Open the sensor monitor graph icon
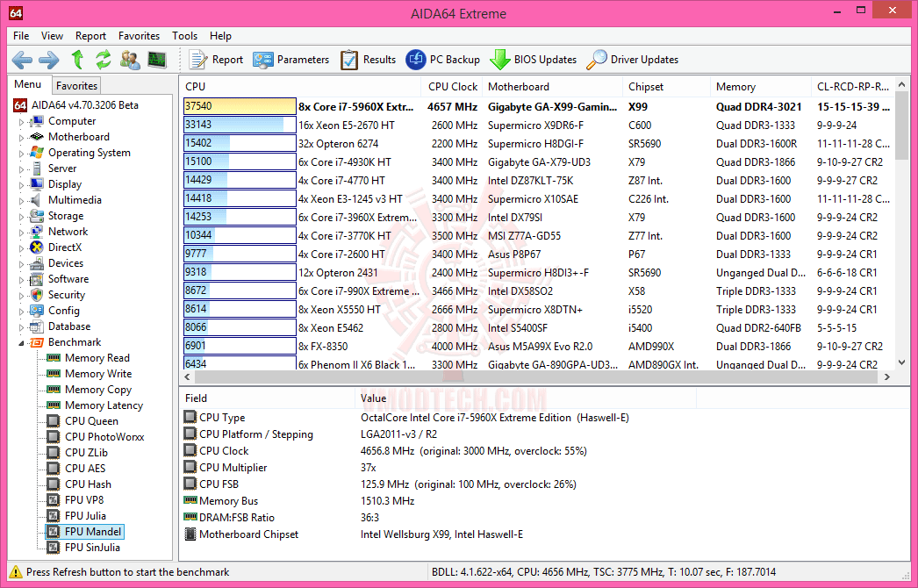 coord(157,60)
